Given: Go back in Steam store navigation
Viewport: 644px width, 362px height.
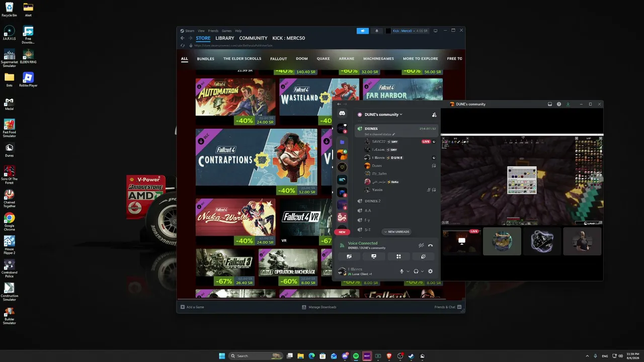Looking at the screenshot, I should coord(183,38).
